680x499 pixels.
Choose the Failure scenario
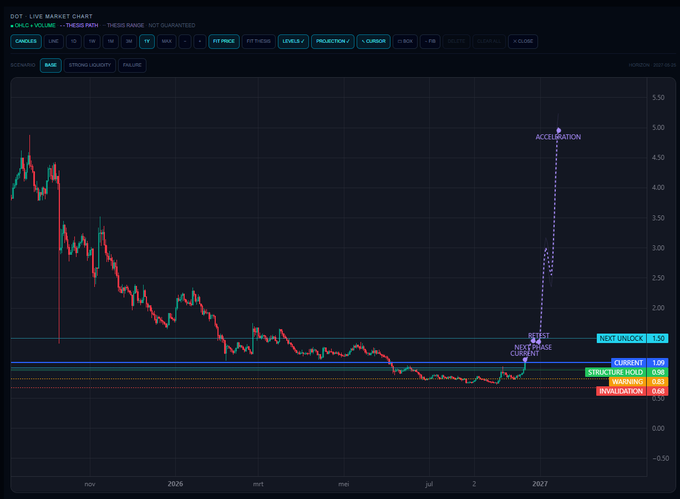tap(132, 65)
